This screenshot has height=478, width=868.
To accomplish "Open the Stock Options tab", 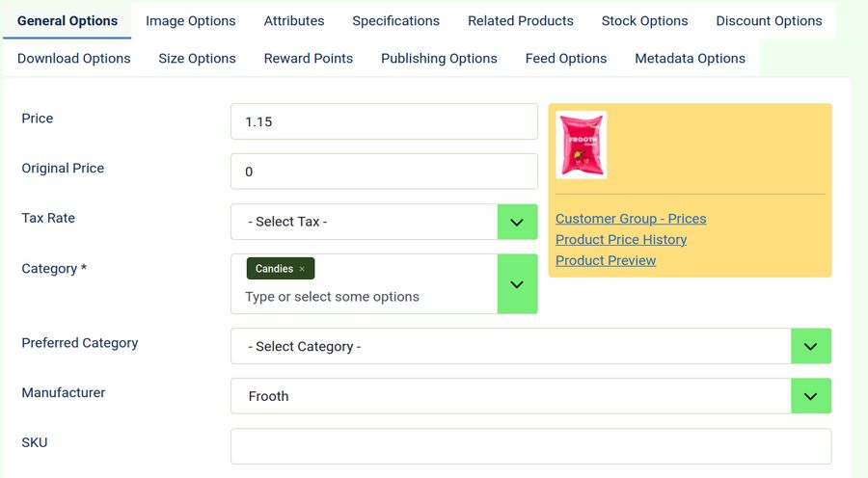I will pos(644,20).
